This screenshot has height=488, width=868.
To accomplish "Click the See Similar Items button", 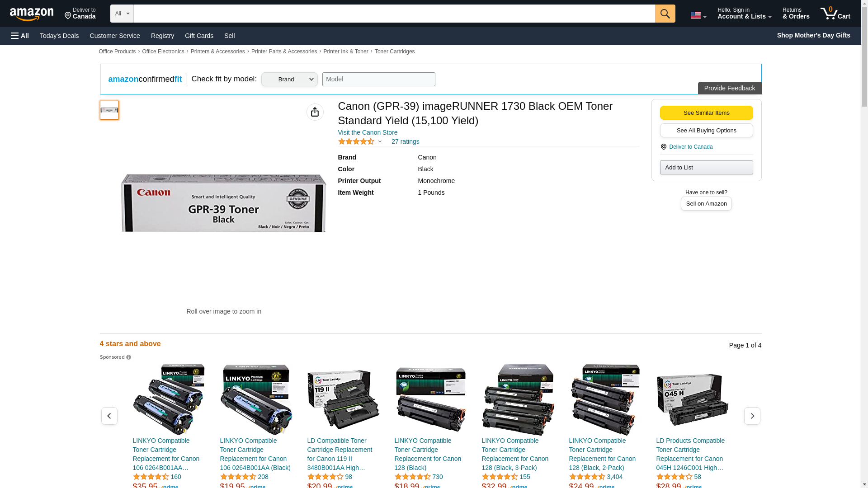I will tap(706, 113).
